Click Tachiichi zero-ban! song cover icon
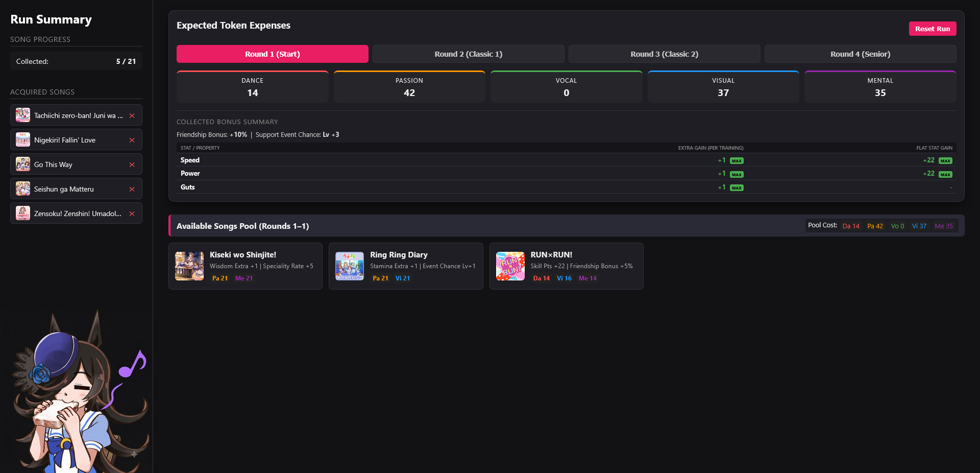The image size is (980, 473). pyautogui.click(x=23, y=115)
